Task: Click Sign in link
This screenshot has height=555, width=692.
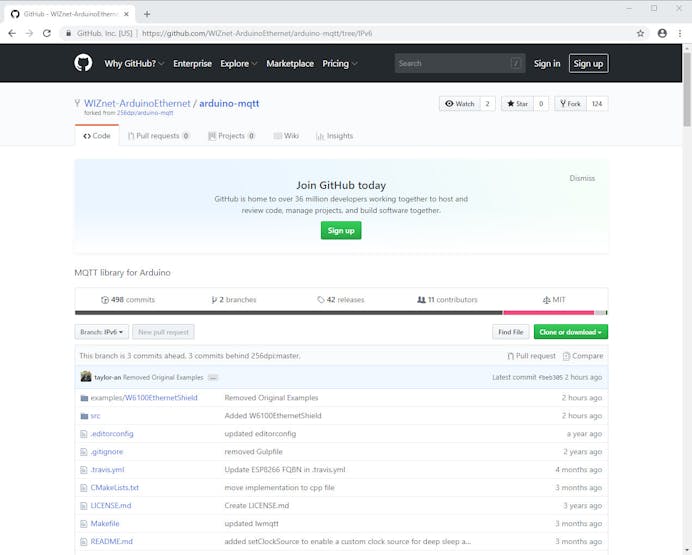Action: (x=546, y=64)
